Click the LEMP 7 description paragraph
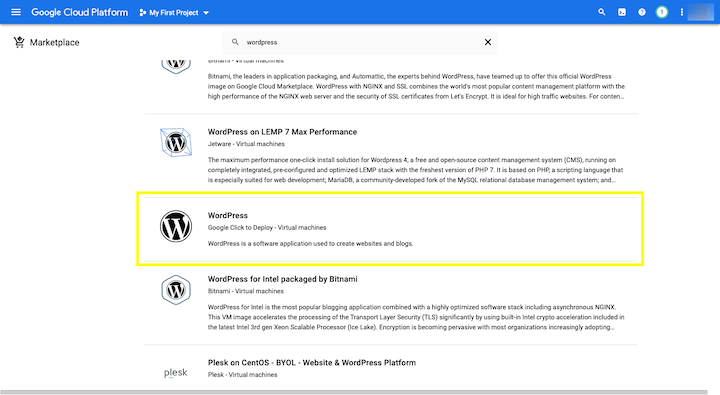This screenshot has height=395, width=720. 416,170
